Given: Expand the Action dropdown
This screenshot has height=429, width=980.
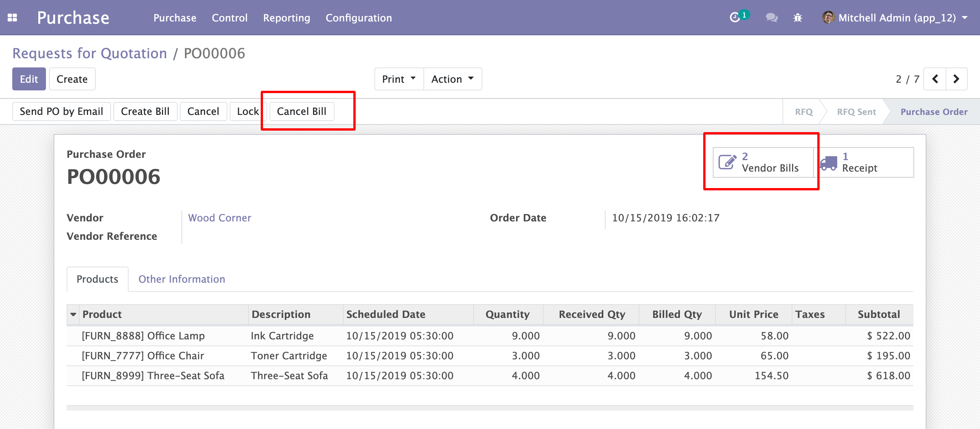Looking at the screenshot, I should [x=452, y=79].
